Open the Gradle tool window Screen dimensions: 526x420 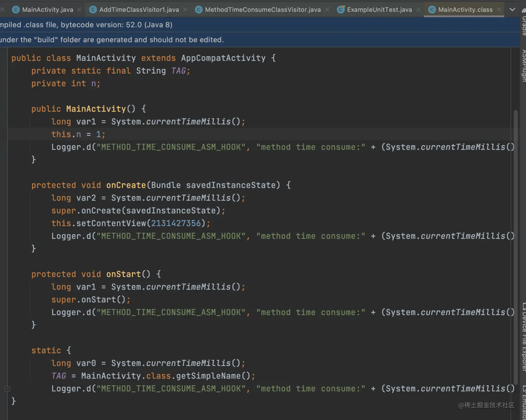coord(523,22)
